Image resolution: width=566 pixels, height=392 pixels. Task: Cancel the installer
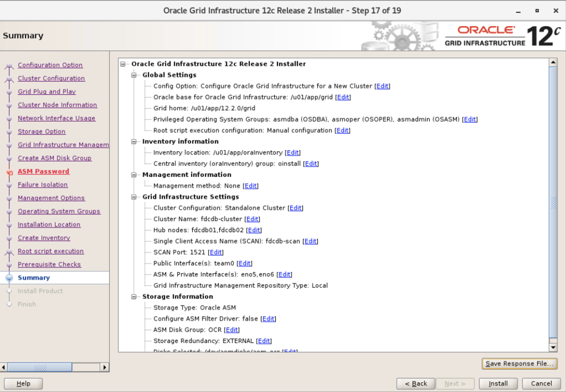click(541, 383)
